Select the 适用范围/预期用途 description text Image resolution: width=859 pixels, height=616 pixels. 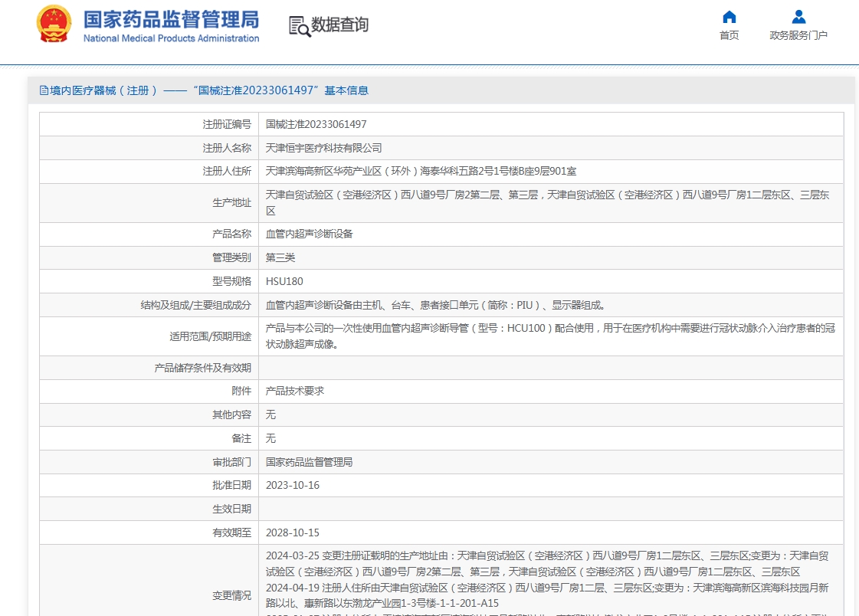coord(550,336)
